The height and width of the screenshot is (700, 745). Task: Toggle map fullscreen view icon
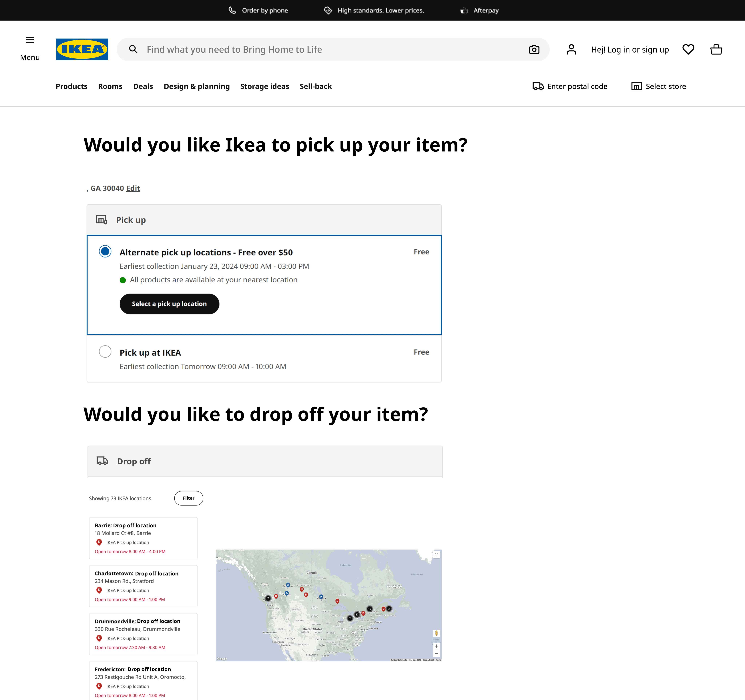click(x=437, y=555)
